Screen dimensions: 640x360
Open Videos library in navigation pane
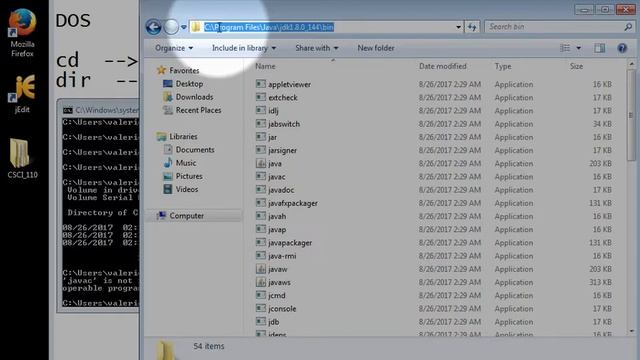[187, 189]
